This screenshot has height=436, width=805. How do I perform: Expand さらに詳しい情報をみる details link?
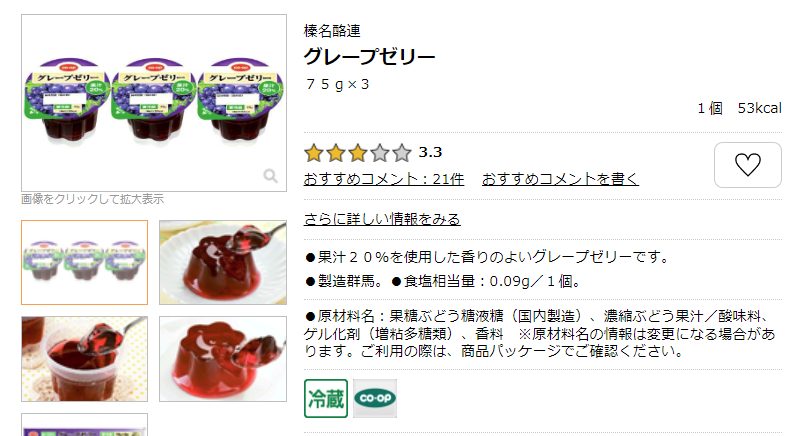pos(382,219)
